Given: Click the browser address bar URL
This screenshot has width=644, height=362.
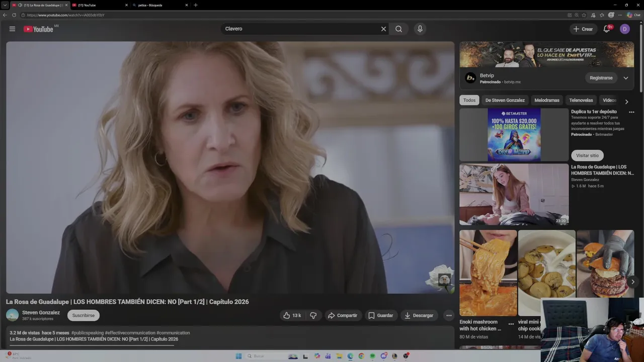Looking at the screenshot, I should point(65,15).
